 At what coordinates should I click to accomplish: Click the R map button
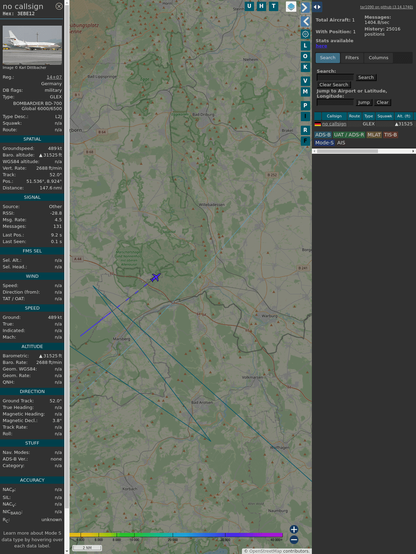pos(305,130)
